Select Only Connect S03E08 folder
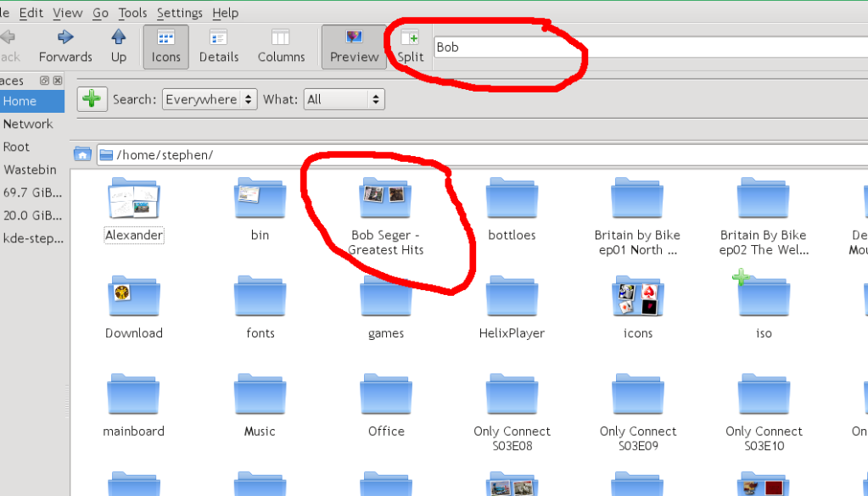The width and height of the screenshot is (868, 496). 512,413
